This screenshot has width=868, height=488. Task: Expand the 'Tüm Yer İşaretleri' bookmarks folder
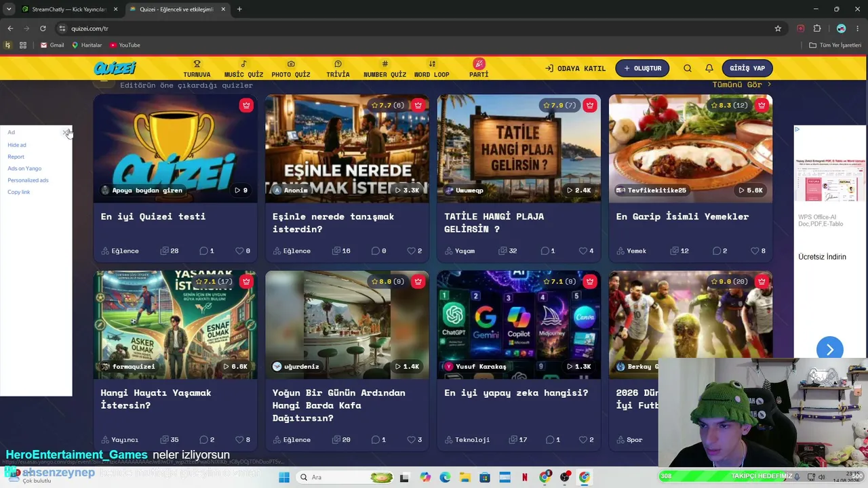pyautogui.click(x=835, y=45)
